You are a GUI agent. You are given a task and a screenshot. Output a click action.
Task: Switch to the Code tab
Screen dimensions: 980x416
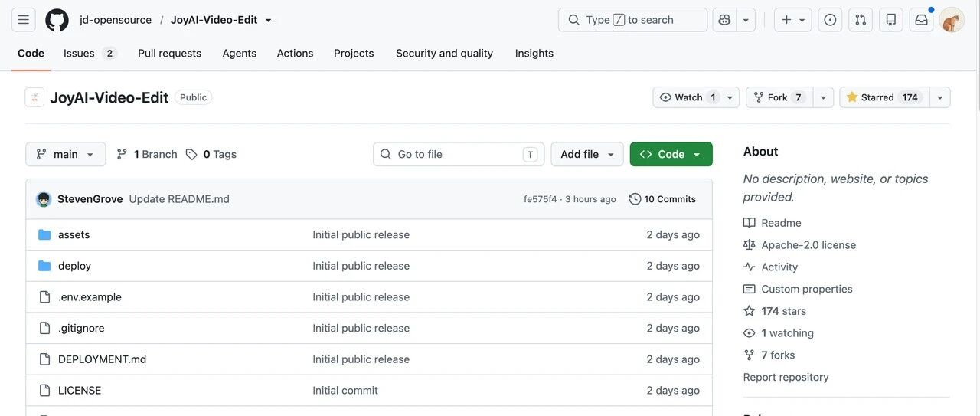point(31,54)
